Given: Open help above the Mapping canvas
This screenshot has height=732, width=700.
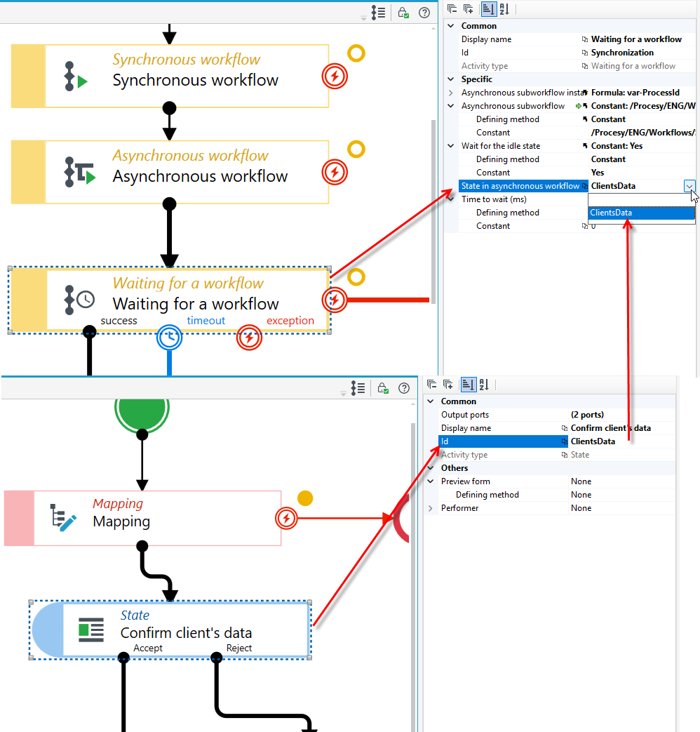Looking at the screenshot, I should [404, 388].
